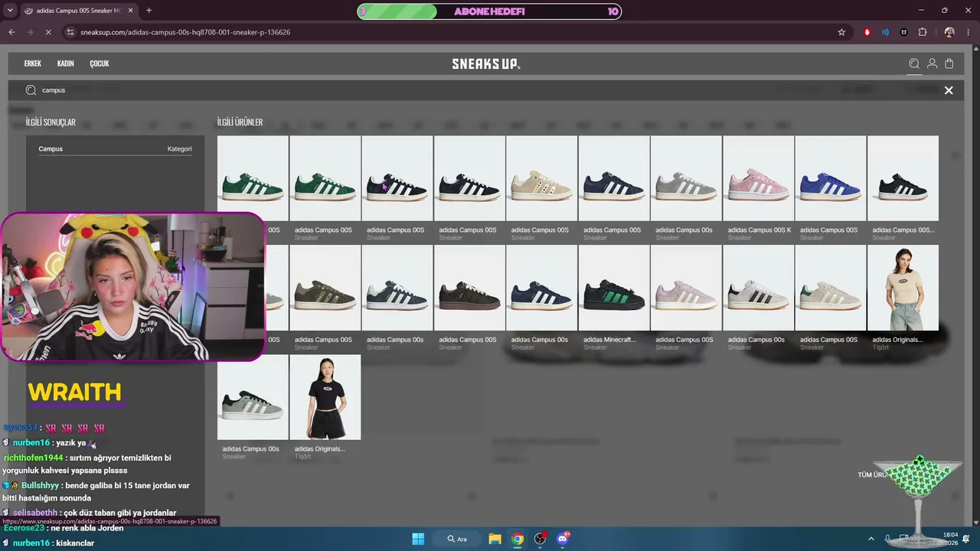
Task: Bookmark this page with the star icon
Action: click(x=841, y=32)
